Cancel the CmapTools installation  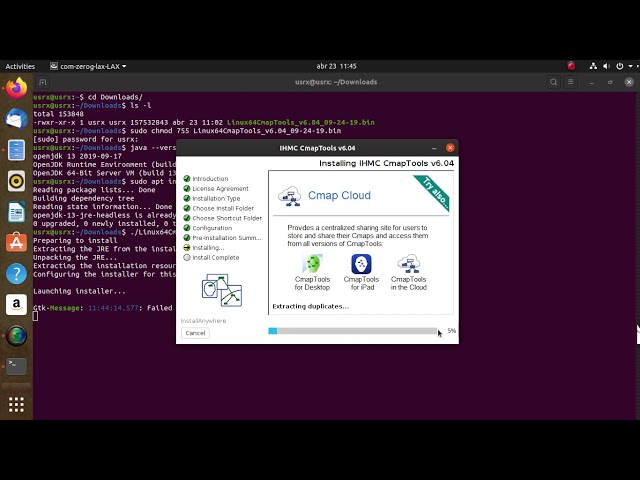pyautogui.click(x=195, y=333)
